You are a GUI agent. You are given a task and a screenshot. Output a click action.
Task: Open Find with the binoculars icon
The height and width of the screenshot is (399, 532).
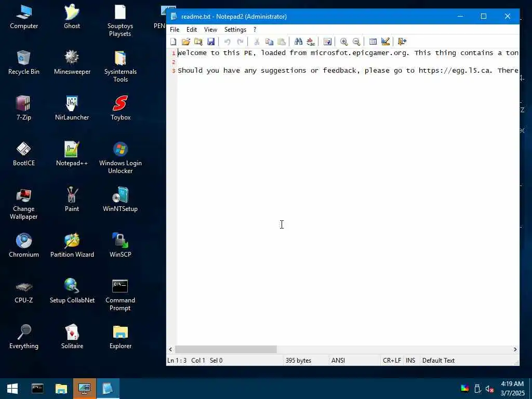click(298, 42)
